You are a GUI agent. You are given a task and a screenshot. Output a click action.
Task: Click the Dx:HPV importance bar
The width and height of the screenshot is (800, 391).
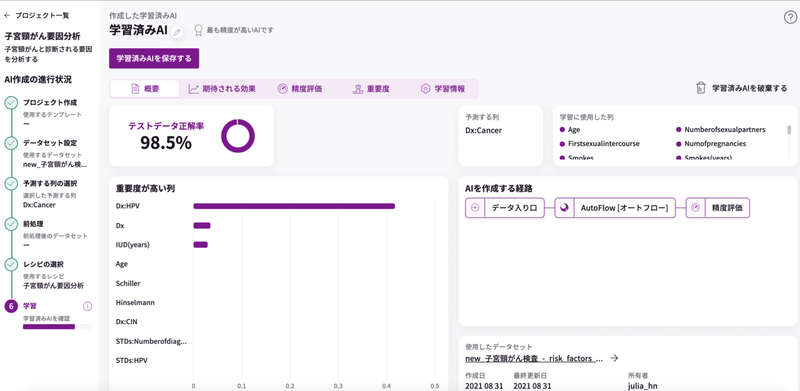click(x=294, y=206)
